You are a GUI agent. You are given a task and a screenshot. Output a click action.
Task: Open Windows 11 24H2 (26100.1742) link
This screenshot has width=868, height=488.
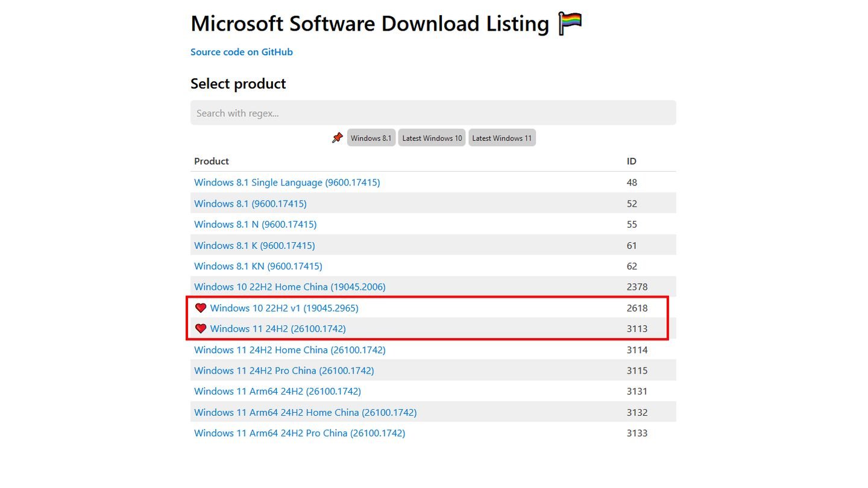coord(278,329)
